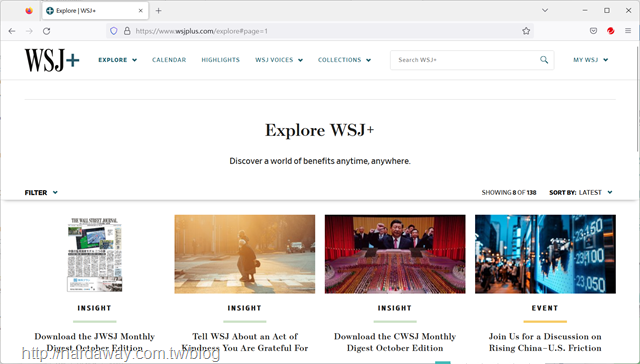Open the CWSJ congress hall photo
The image size is (640, 364).
pyautogui.click(x=395, y=254)
